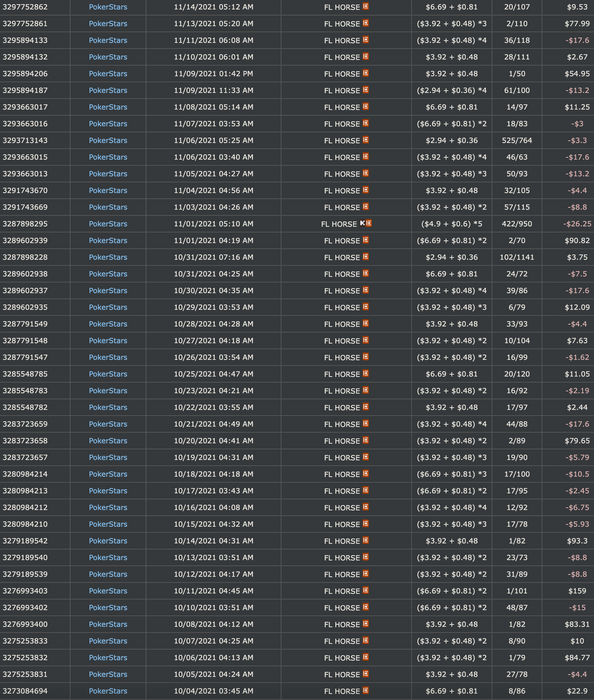Viewport: 594px width, 700px height.
Task: Select tournament ID 3289602935
Action: pos(25,307)
